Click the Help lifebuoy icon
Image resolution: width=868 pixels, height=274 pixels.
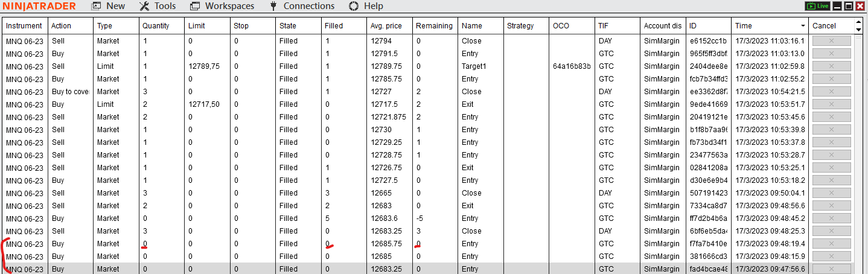[354, 6]
